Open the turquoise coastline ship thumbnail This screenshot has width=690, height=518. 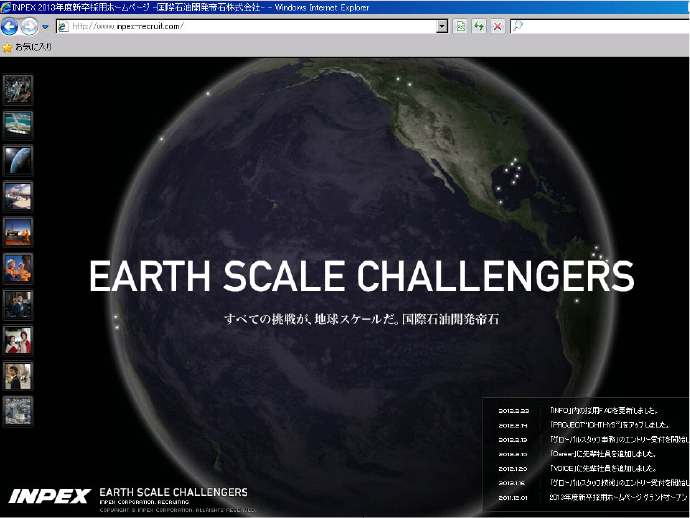pos(18,125)
